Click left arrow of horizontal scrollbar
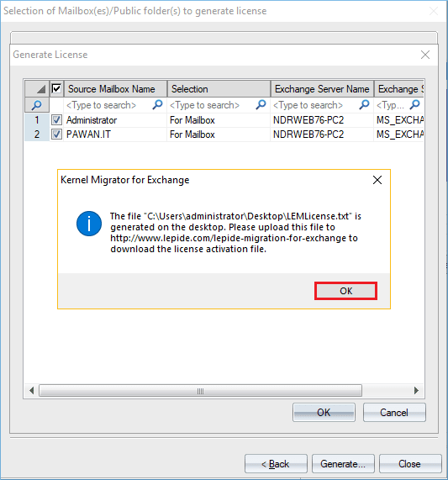The width and height of the screenshot is (448, 480). coord(31,391)
